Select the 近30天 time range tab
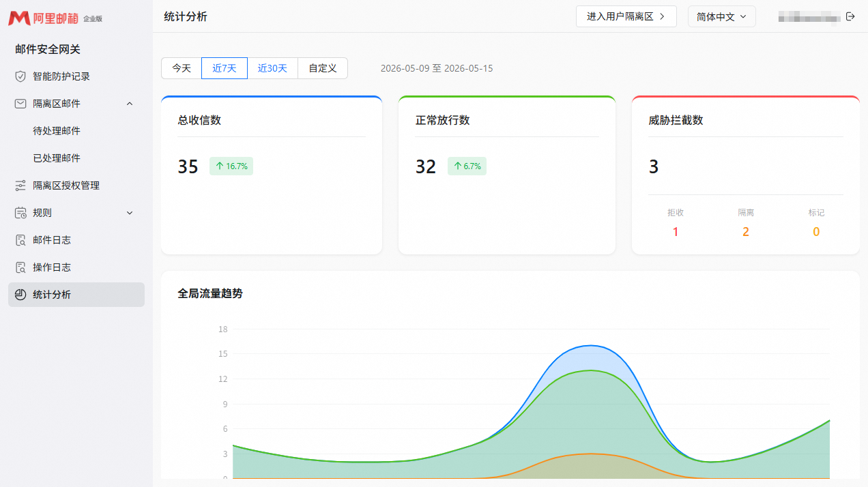The image size is (868, 487). click(272, 68)
